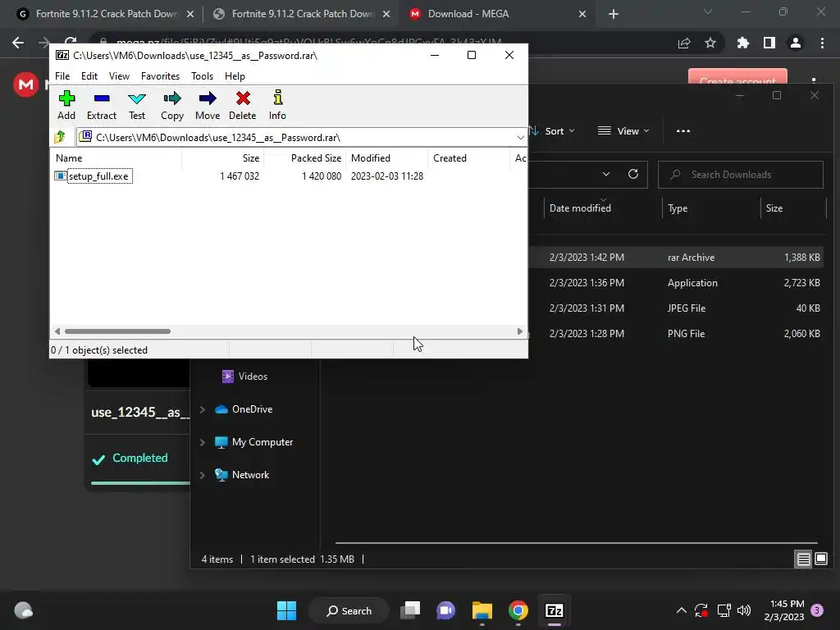Share this page from address bar
Viewport: 840px width, 630px height.
point(684,43)
